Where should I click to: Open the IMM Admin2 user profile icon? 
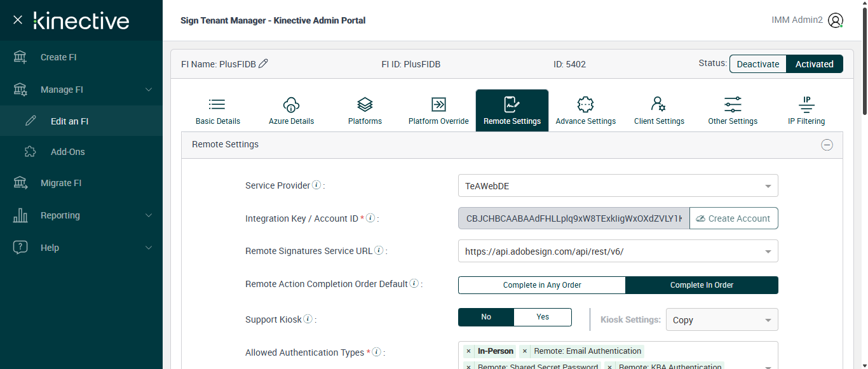coord(836,20)
